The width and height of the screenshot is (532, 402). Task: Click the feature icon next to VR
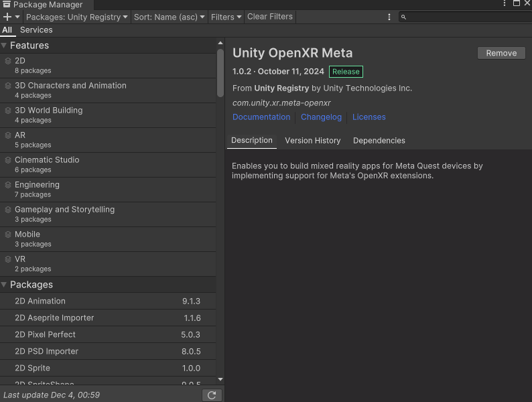click(x=8, y=259)
